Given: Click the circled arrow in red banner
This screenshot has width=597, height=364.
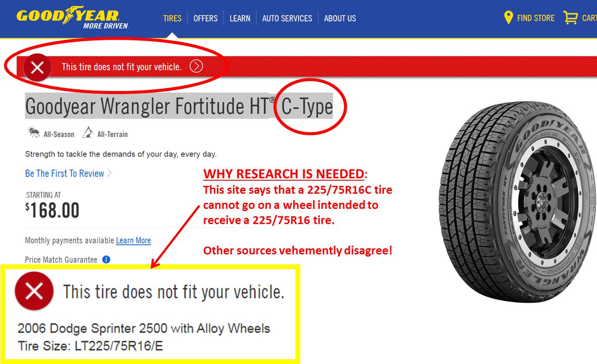Looking at the screenshot, I should point(196,66).
